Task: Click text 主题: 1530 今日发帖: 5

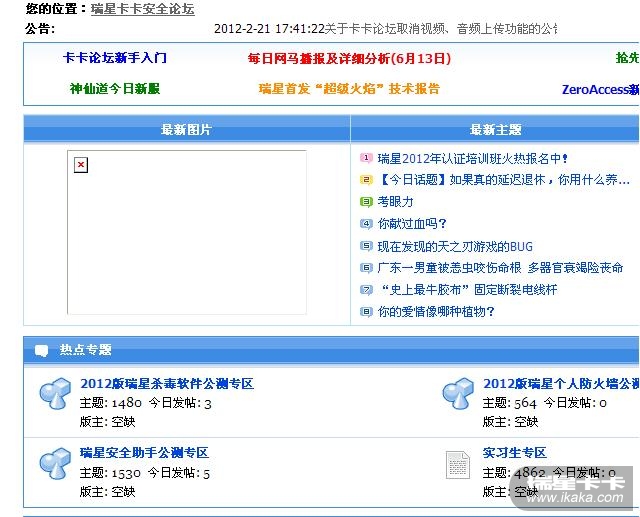Action: [x=145, y=473]
